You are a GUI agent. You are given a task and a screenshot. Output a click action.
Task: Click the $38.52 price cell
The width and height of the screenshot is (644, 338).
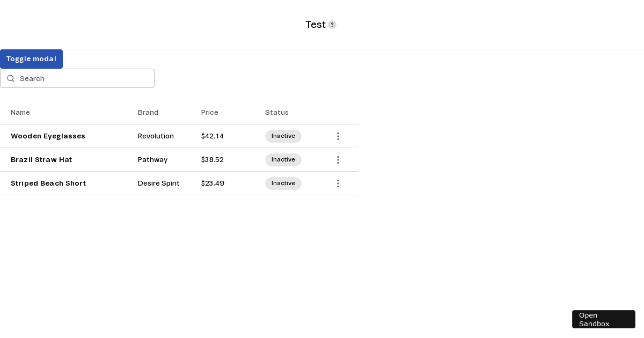pos(213,160)
